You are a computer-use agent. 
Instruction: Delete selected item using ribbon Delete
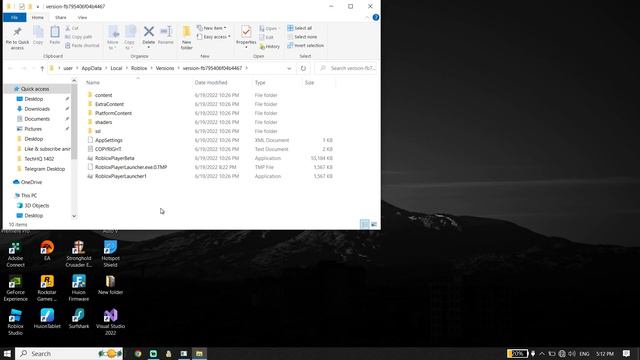149,36
